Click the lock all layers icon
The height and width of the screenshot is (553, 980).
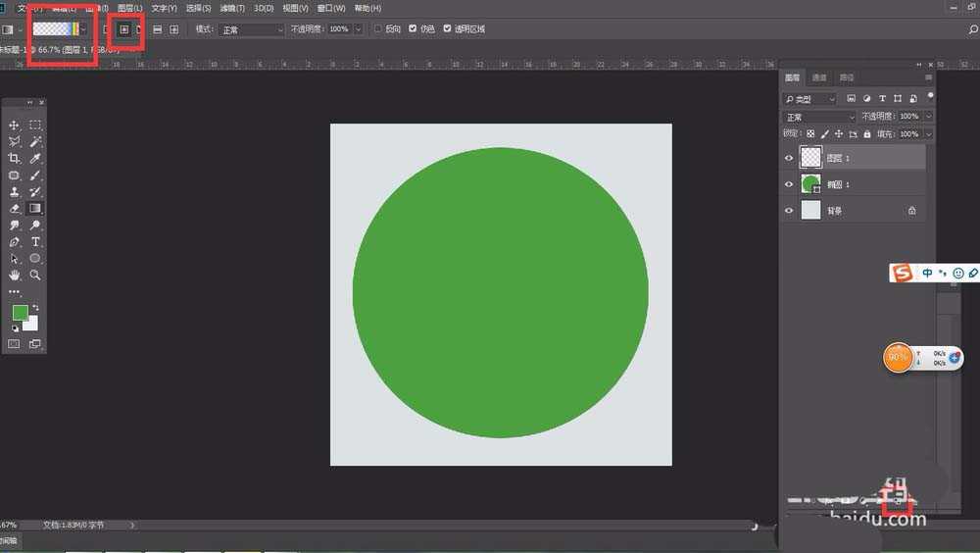point(869,133)
